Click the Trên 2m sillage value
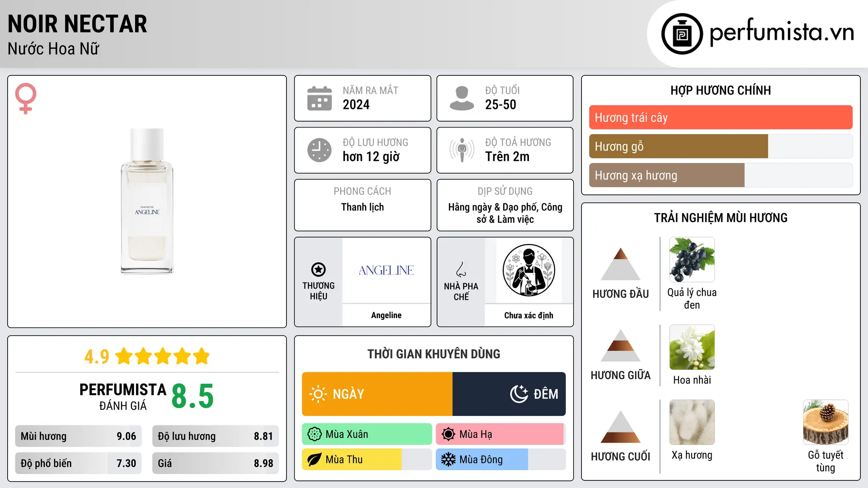Image resolution: width=868 pixels, height=488 pixels. pyautogui.click(x=507, y=157)
